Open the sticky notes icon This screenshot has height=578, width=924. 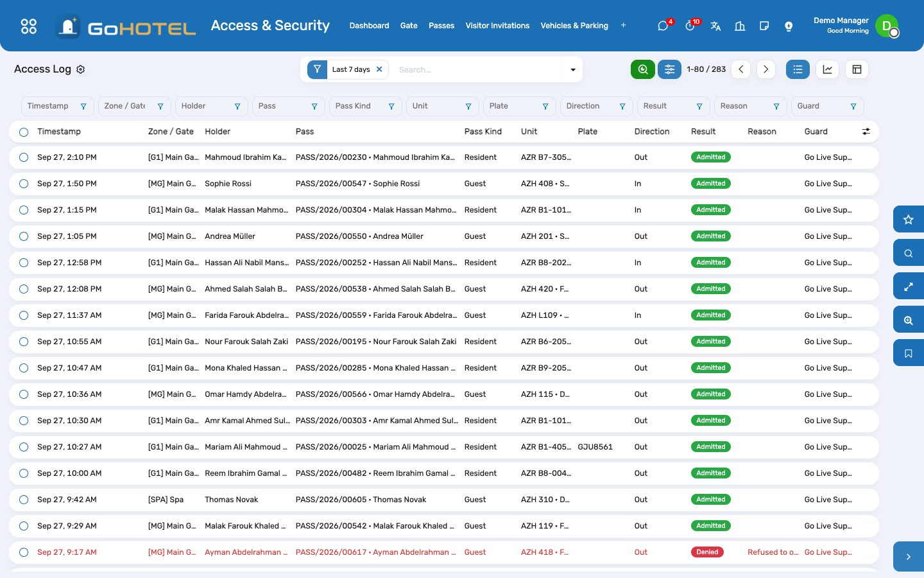764,26
